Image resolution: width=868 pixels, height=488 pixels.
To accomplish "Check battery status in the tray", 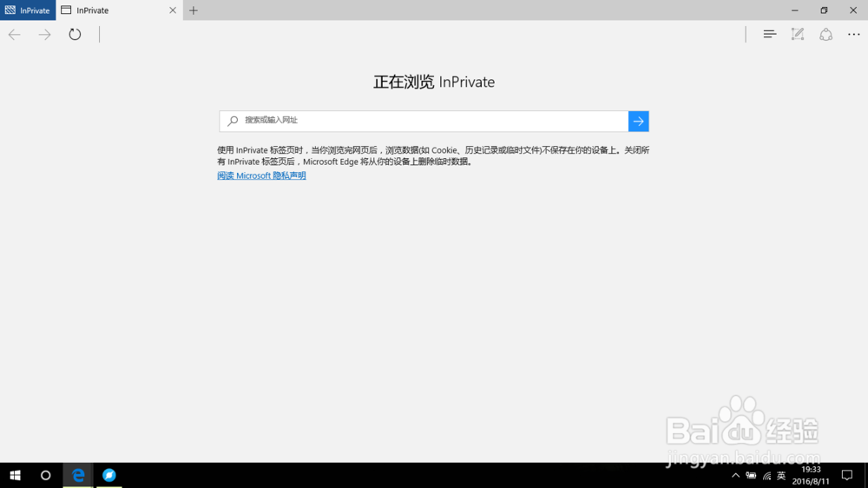I will [751, 475].
